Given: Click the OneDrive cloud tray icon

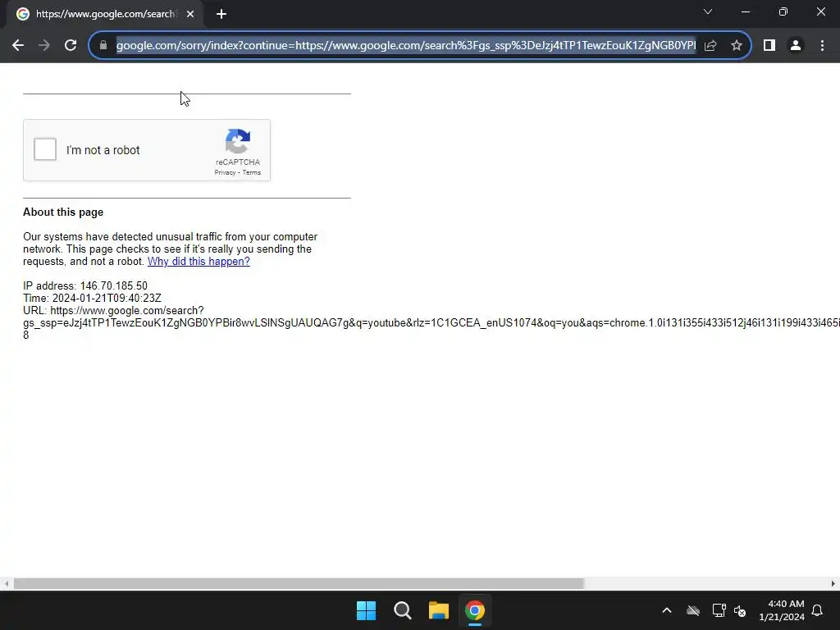Looking at the screenshot, I should point(693,610).
